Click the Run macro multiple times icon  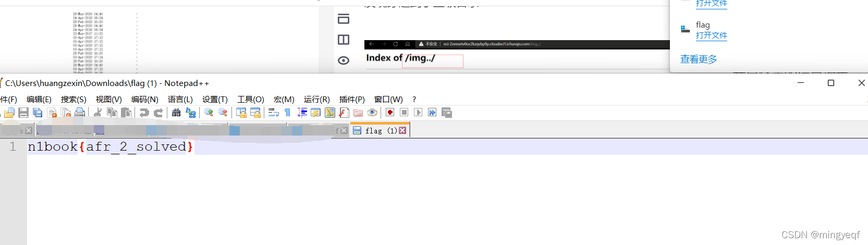pos(432,113)
